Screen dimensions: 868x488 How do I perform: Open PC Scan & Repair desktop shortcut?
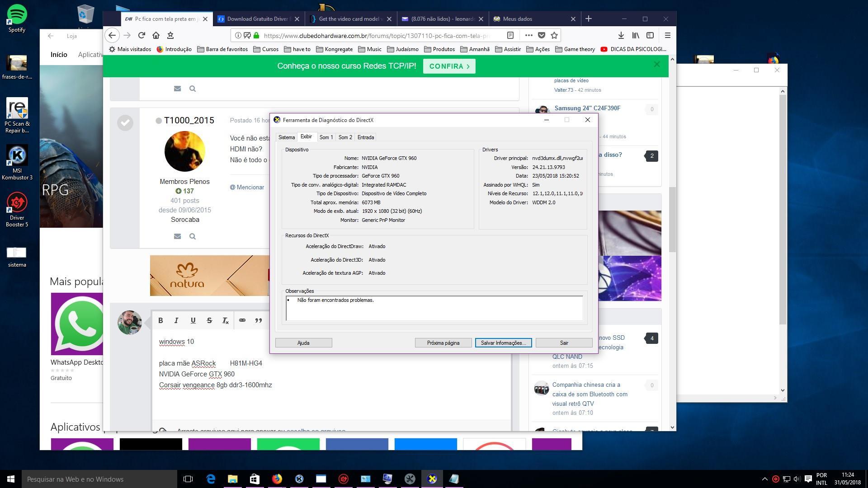(x=17, y=116)
